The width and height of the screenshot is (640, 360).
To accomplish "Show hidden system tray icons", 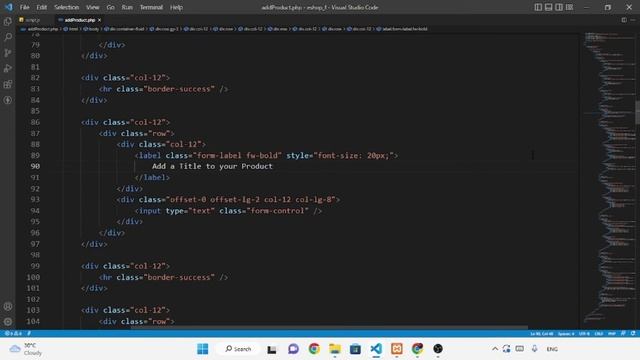I will (495, 349).
